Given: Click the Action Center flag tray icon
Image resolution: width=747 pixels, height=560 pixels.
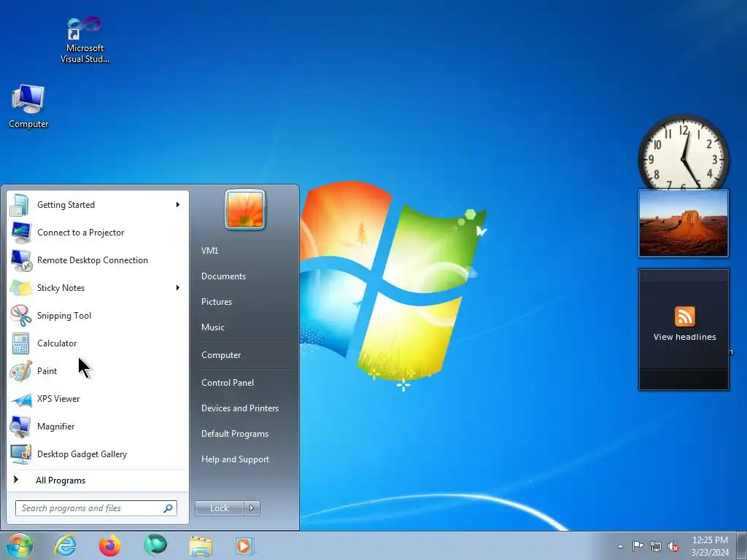Looking at the screenshot, I should [638, 545].
